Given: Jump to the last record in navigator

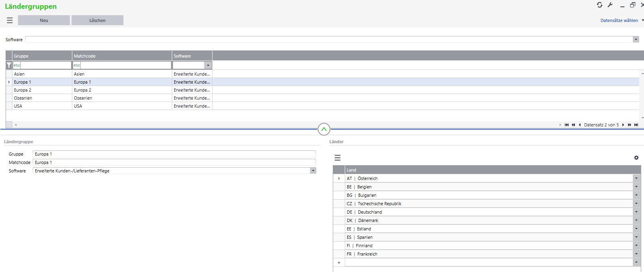Looking at the screenshot, I should pyautogui.click(x=636, y=125).
